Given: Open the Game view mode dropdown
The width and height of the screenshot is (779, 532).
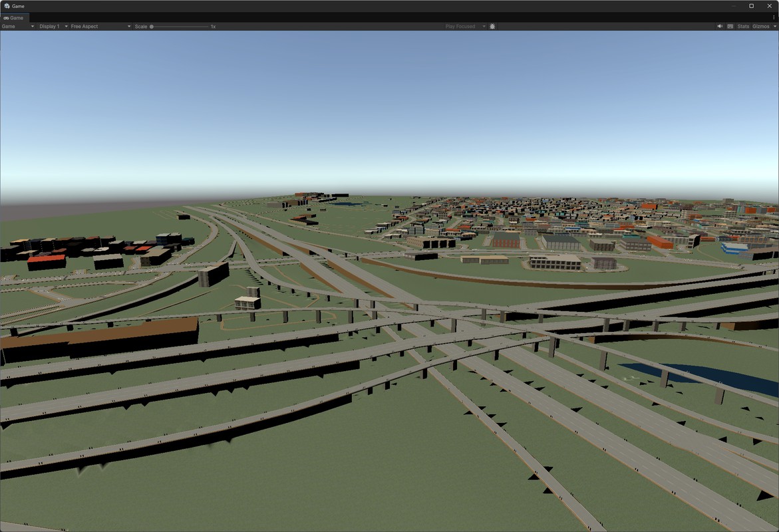Looking at the screenshot, I should click(x=17, y=27).
